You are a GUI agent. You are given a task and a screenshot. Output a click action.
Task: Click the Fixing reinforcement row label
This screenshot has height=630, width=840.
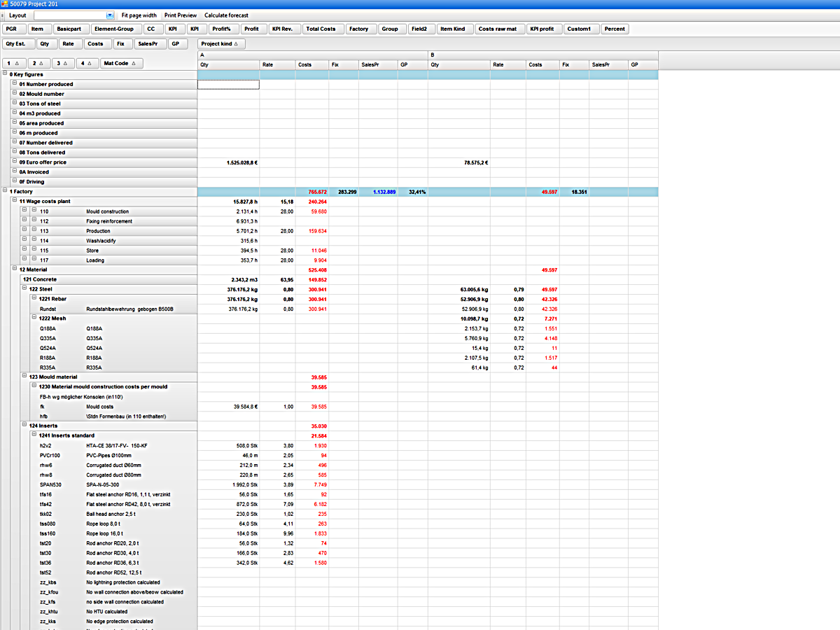tap(109, 221)
